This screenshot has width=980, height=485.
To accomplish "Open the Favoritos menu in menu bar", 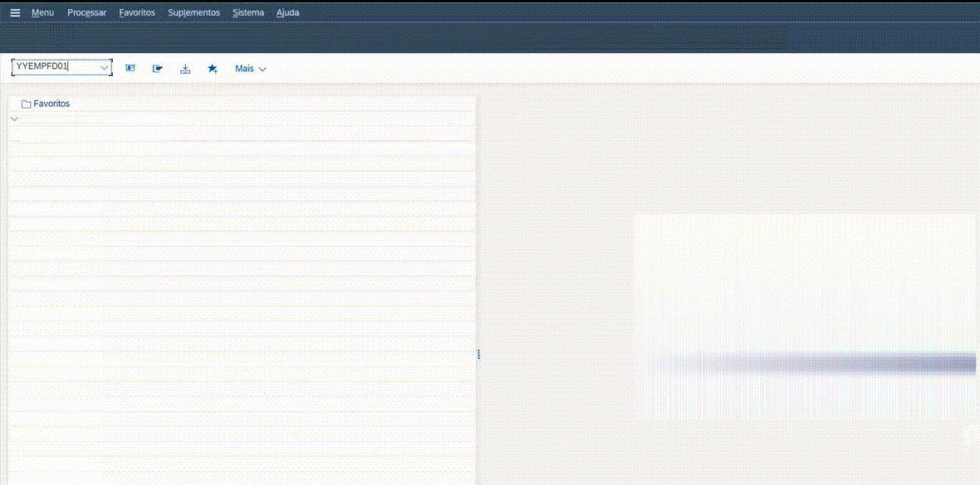I will point(137,13).
